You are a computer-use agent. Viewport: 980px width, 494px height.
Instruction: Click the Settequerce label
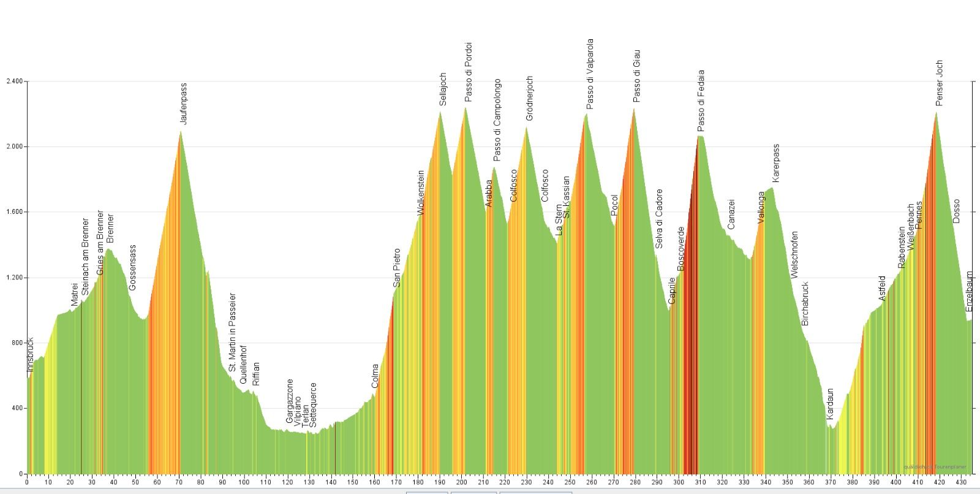pos(314,405)
